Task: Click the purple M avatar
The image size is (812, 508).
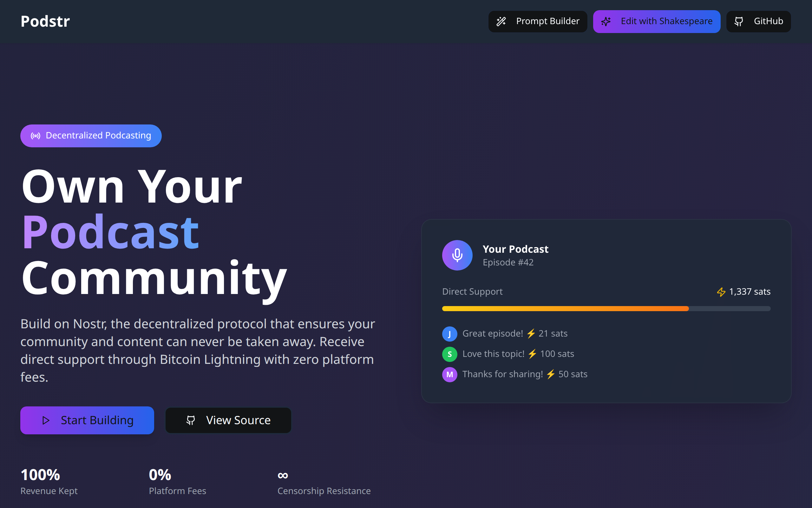Action: tap(450, 375)
